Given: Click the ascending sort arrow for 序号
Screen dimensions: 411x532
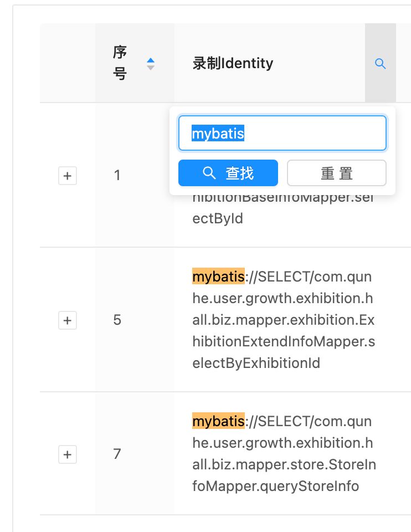Looking at the screenshot, I should click(150, 60).
